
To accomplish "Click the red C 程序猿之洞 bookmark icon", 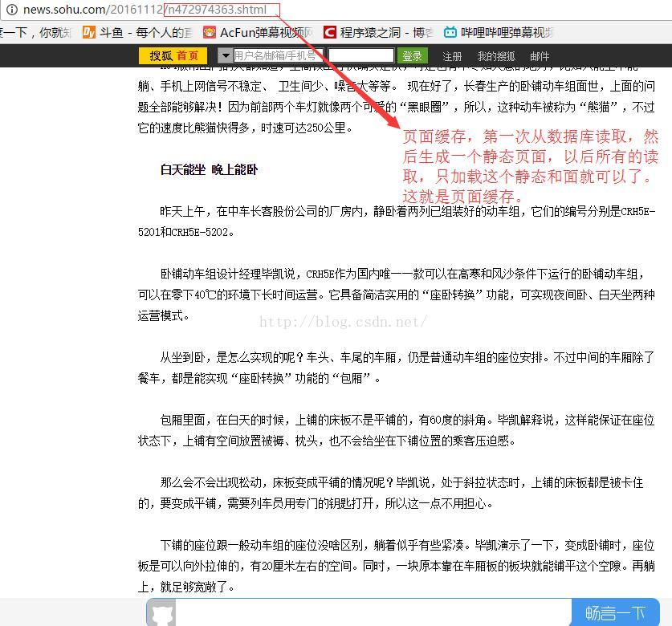I will point(329,32).
